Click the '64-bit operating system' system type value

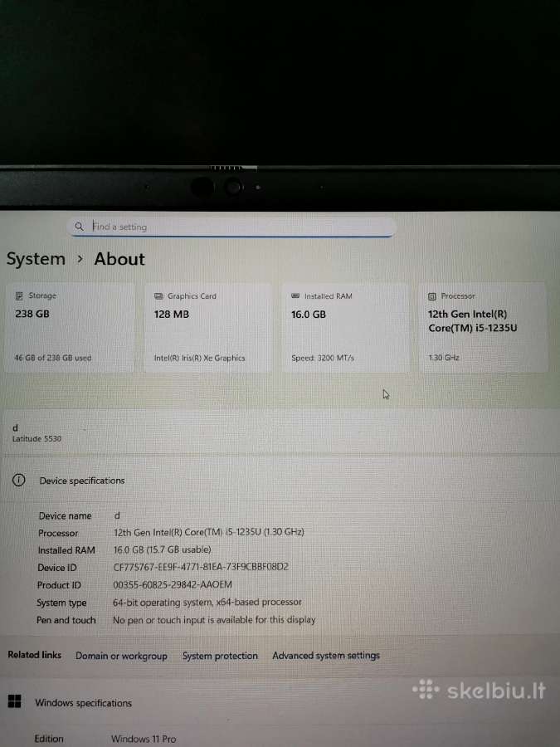(207, 603)
